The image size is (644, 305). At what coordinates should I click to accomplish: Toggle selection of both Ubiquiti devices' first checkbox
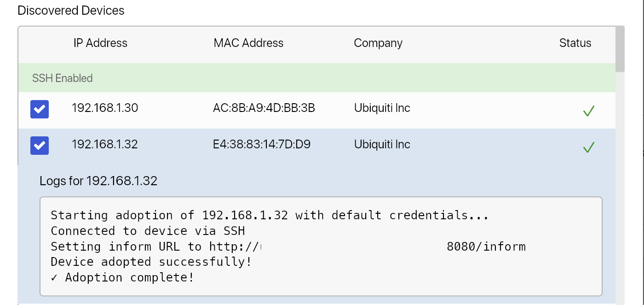(39, 109)
